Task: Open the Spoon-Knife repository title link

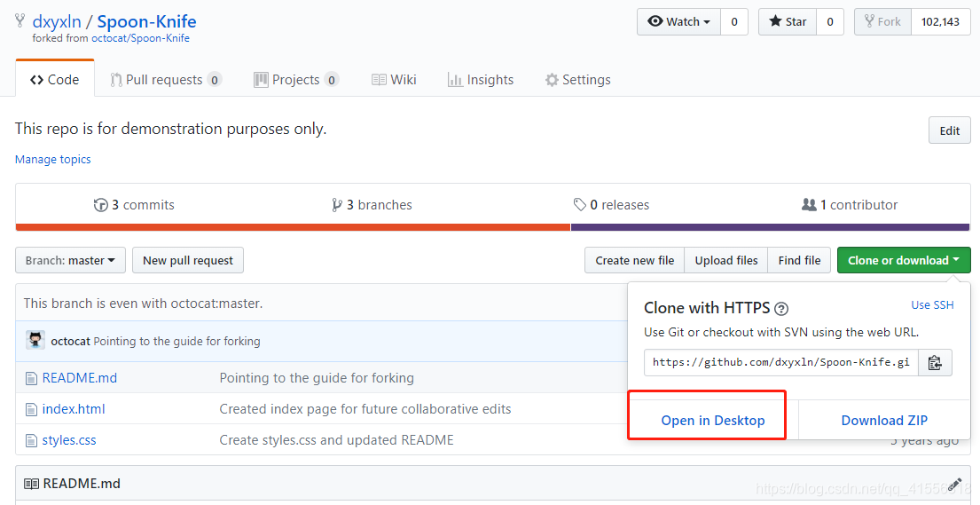Action: [147, 21]
